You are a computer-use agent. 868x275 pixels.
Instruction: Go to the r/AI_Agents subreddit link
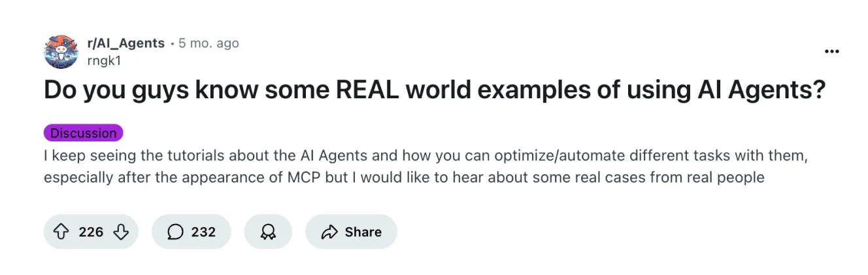coord(125,44)
